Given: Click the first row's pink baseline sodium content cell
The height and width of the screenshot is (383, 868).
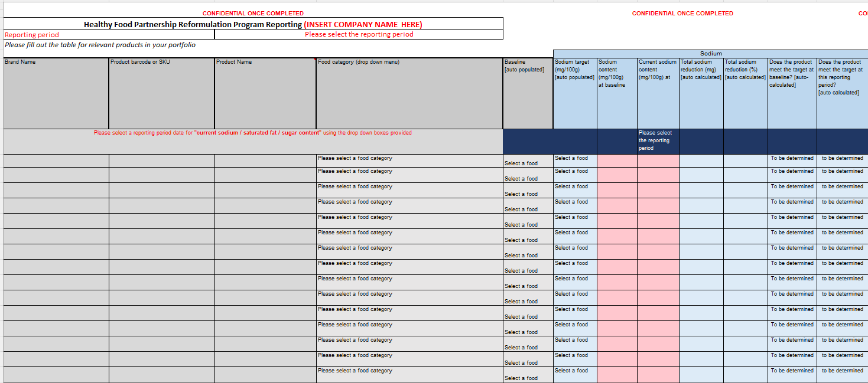Looking at the screenshot, I should pos(617,161).
